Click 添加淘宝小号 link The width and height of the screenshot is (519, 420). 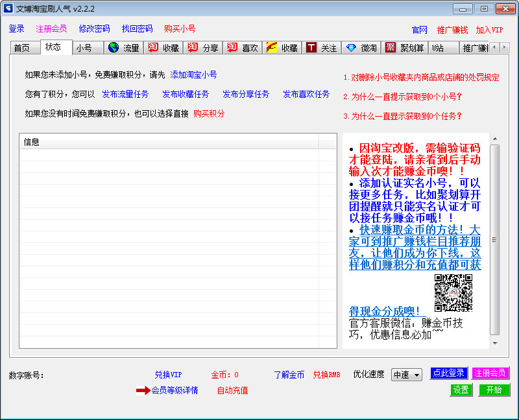(193, 75)
